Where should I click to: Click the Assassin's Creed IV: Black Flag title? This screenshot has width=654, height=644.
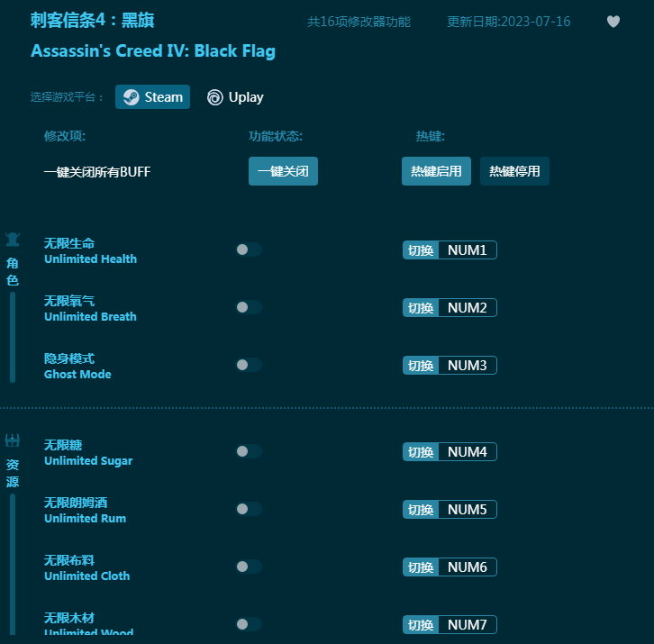point(153,51)
